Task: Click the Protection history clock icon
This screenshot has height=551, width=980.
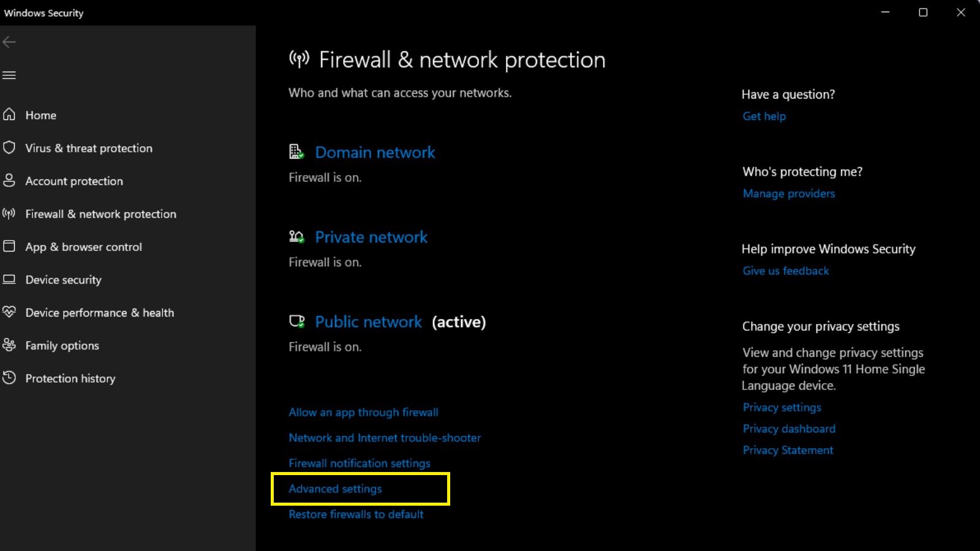Action: (9, 378)
